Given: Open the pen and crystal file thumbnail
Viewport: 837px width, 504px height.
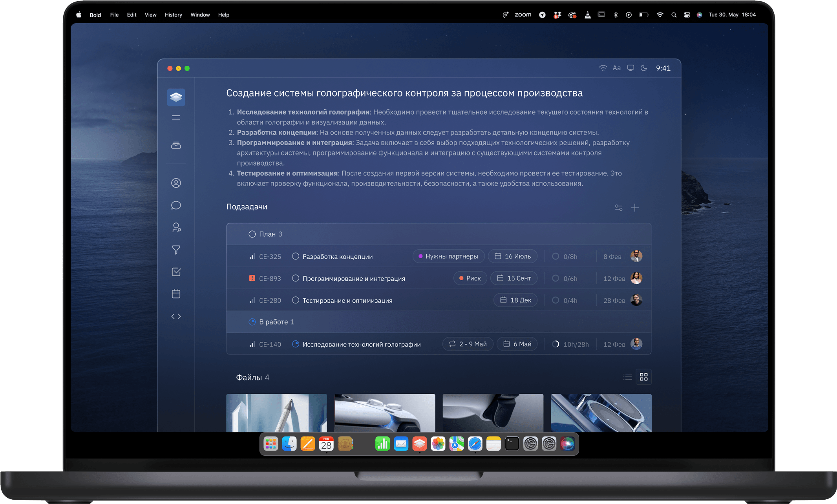Looking at the screenshot, I should tap(277, 413).
